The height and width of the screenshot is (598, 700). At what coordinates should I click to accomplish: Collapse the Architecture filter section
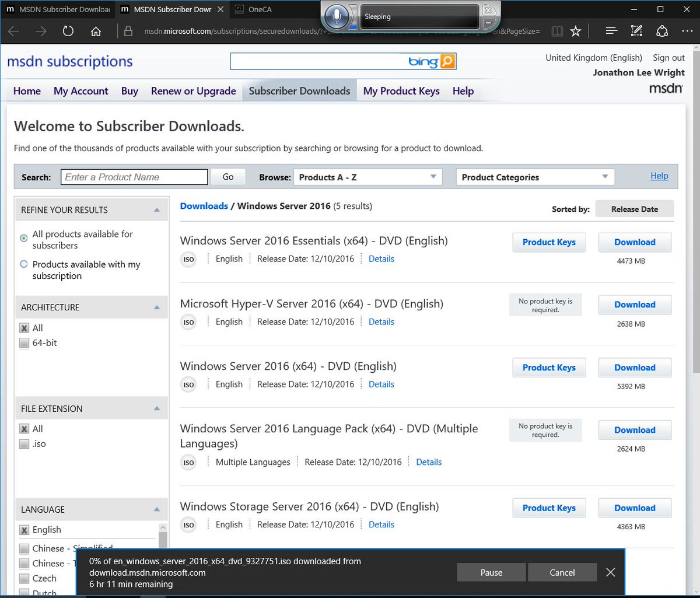coord(157,307)
